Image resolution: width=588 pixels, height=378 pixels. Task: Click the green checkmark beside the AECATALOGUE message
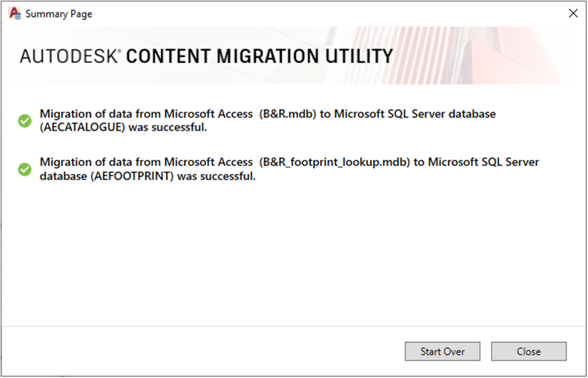(x=25, y=121)
